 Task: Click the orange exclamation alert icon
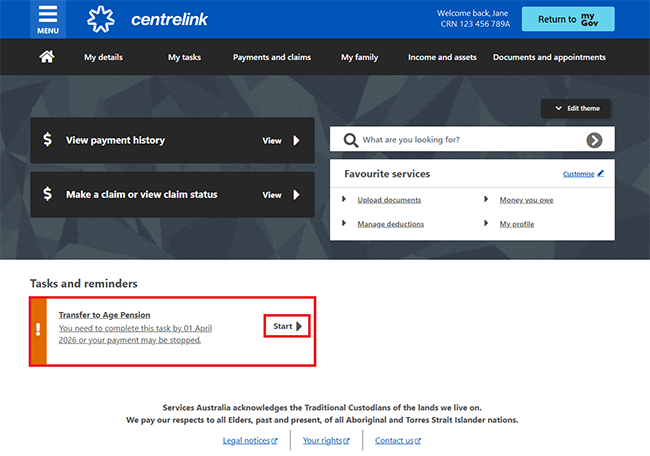tap(38, 329)
